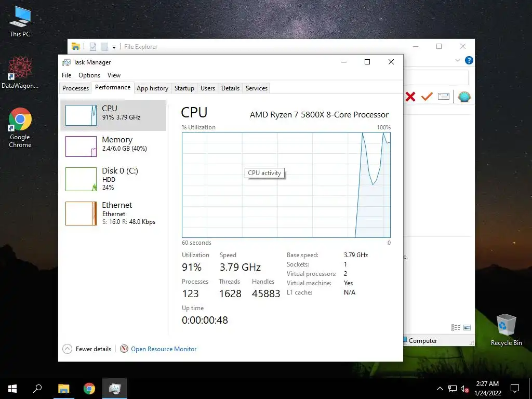Click the Task Manager title bar icon

click(x=66, y=62)
